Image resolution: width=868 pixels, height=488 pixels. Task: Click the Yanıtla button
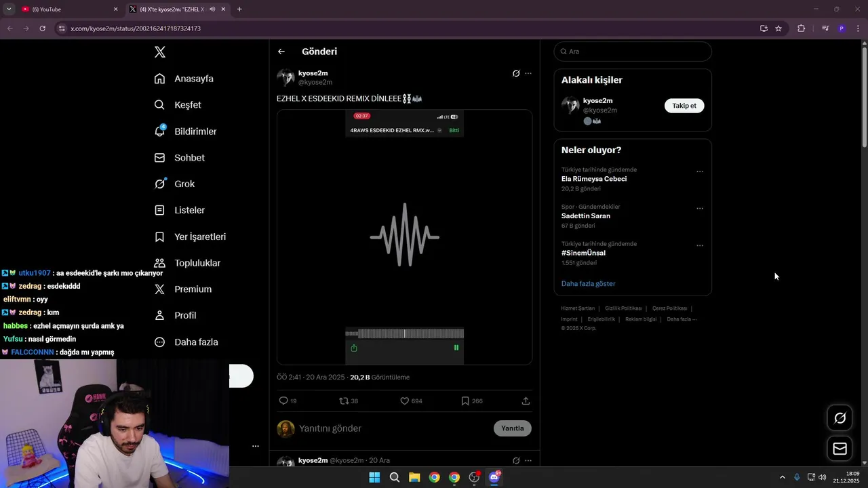click(513, 428)
